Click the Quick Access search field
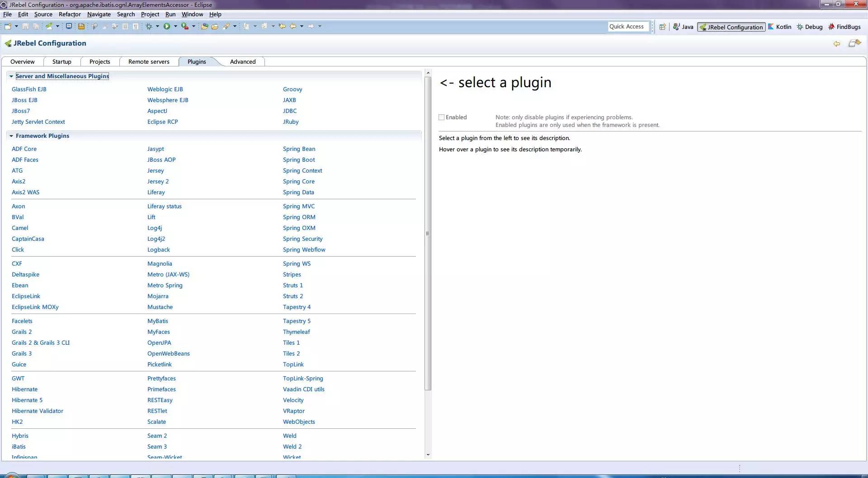868x478 pixels. [628, 27]
